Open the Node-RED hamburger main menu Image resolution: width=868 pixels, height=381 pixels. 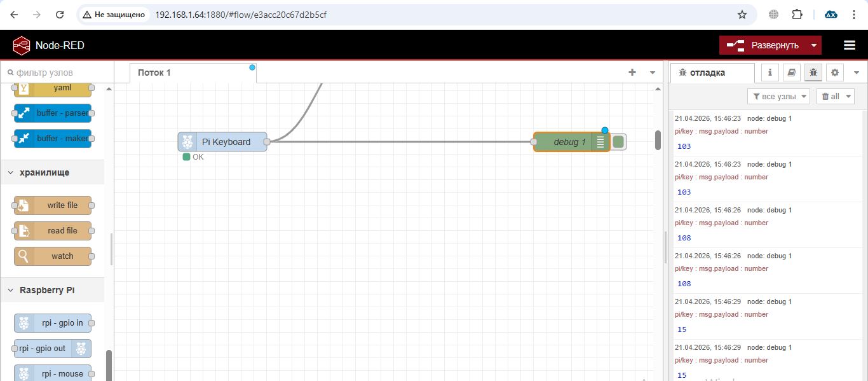coord(850,45)
